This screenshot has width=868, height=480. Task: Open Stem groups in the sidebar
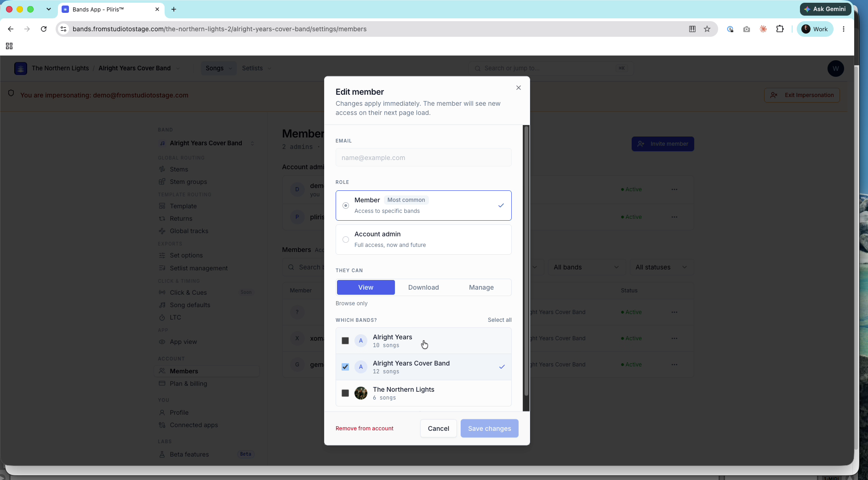point(188,182)
